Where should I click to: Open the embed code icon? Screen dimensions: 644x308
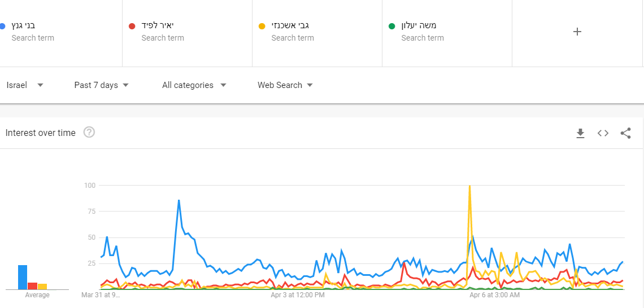(603, 133)
